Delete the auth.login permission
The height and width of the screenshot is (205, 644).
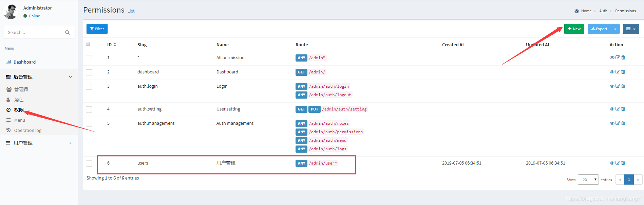[x=623, y=86]
